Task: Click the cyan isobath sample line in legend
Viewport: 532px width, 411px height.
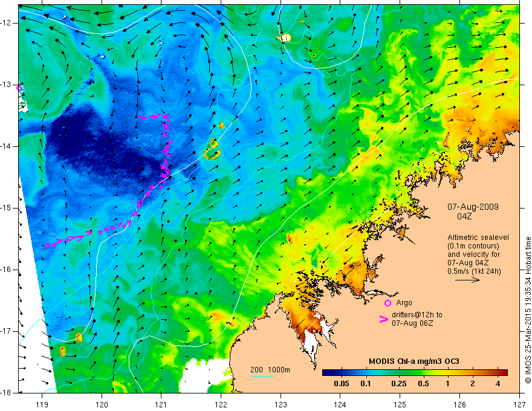Action: [262, 376]
